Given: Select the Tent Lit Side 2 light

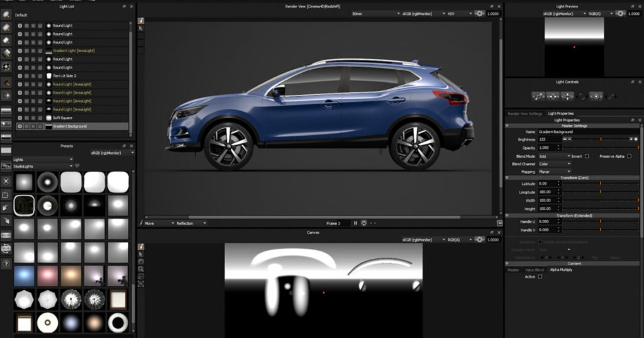Looking at the screenshot, I should [x=72, y=76].
